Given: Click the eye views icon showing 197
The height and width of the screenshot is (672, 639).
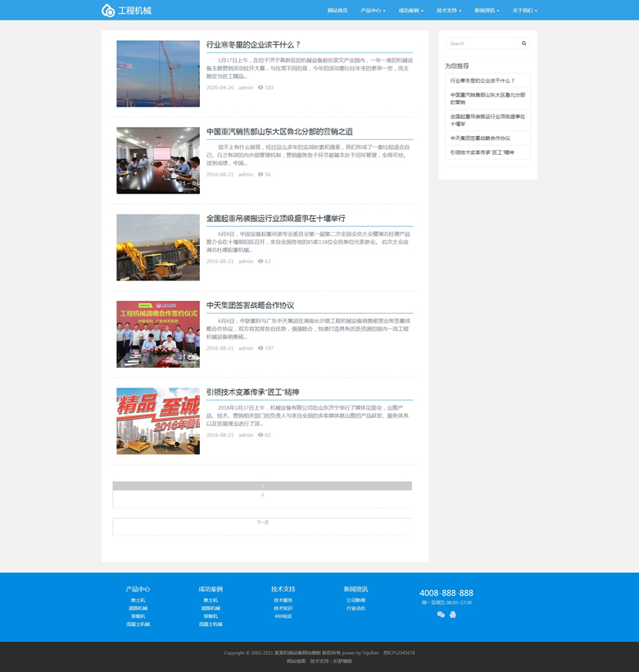Looking at the screenshot, I should 261,348.
